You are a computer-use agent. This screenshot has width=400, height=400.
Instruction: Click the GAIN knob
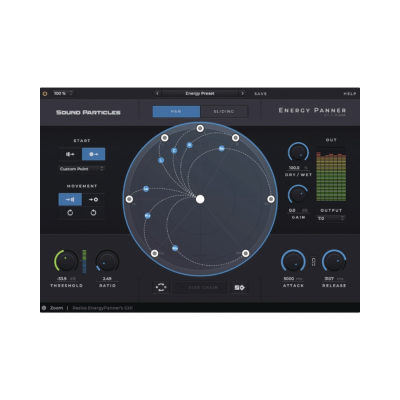tap(298, 195)
